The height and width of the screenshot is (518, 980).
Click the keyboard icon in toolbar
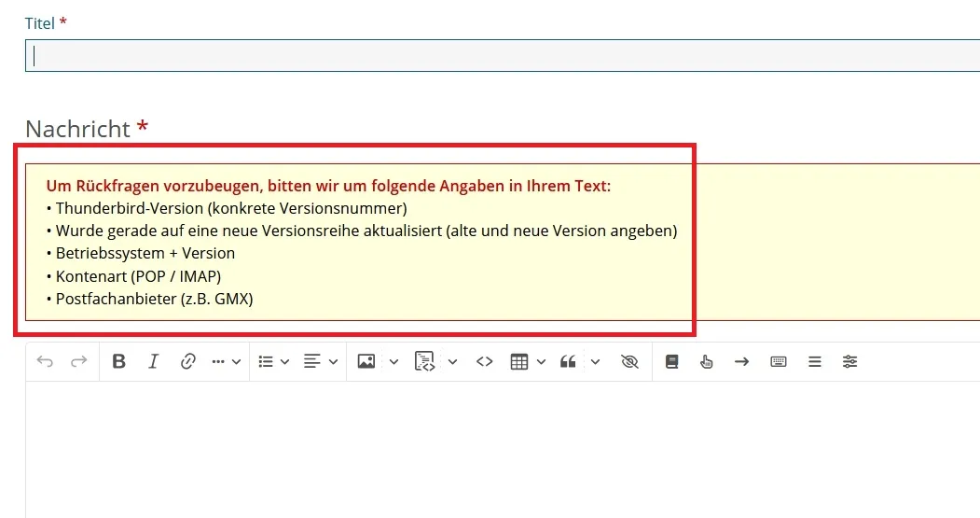pyautogui.click(x=778, y=361)
